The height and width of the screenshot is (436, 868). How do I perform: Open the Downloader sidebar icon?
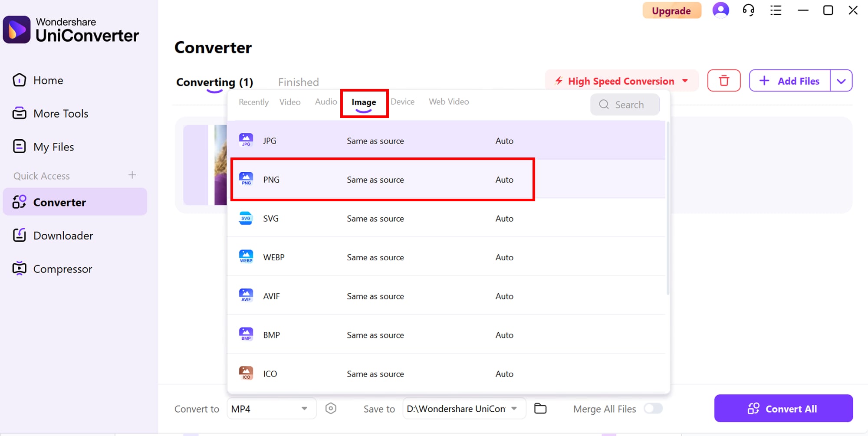(x=20, y=235)
